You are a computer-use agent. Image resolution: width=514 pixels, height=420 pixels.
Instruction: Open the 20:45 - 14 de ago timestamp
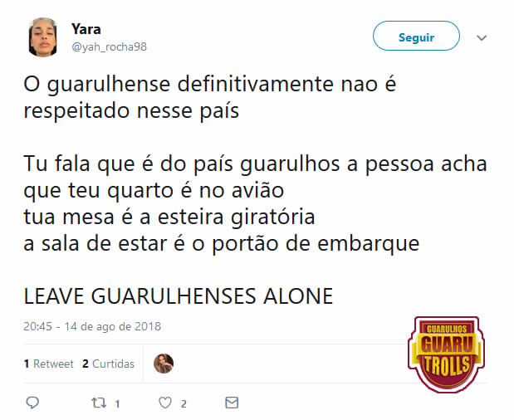click(x=92, y=327)
